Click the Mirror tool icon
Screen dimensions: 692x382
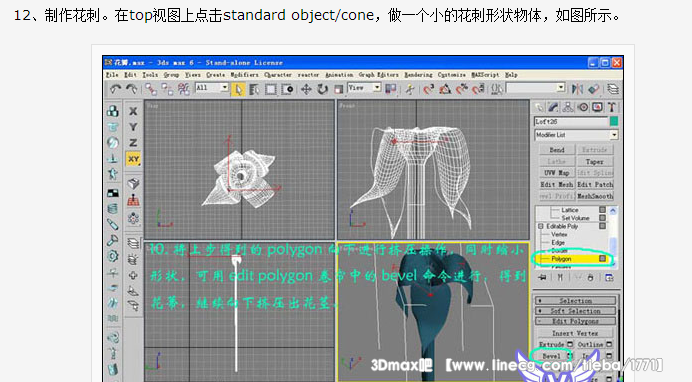coord(577,89)
